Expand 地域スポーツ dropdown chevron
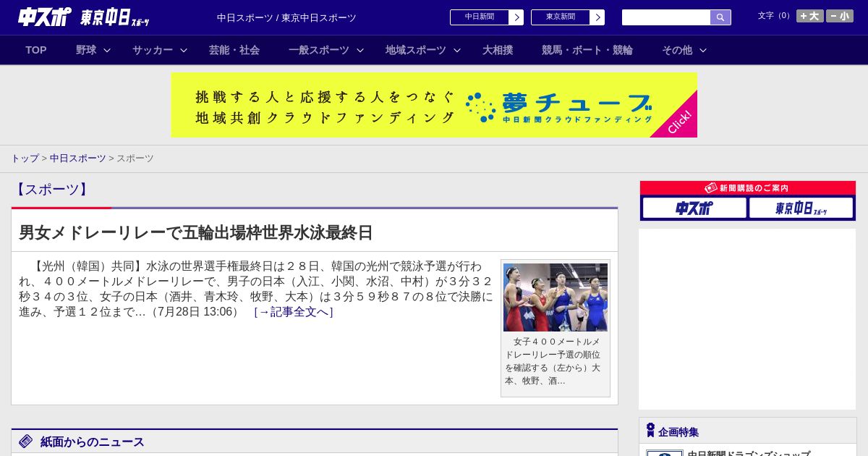The image size is (868, 456). click(x=457, y=50)
